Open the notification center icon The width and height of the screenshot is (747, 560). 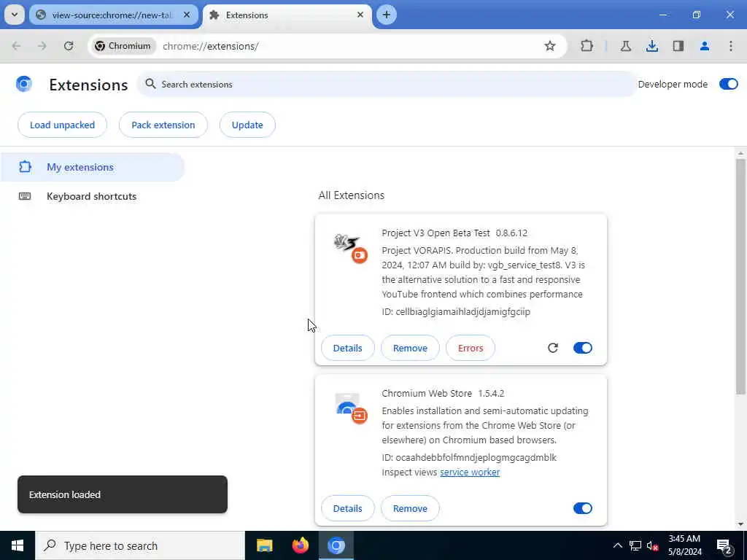click(x=724, y=545)
